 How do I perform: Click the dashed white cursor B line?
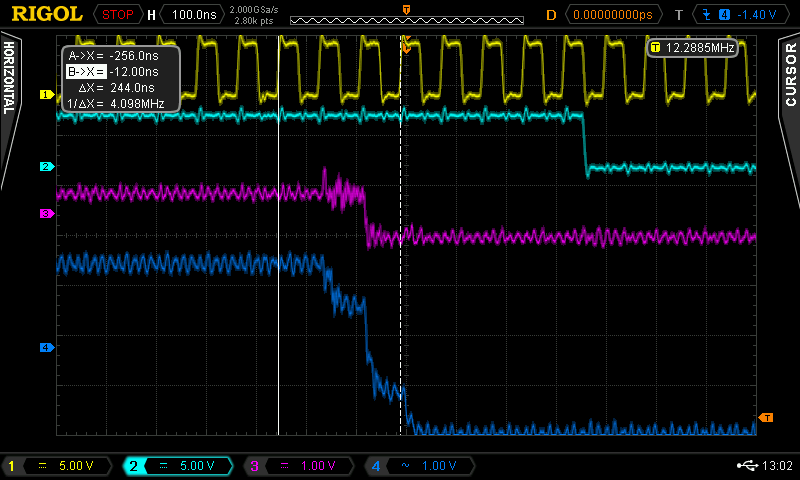401,235
